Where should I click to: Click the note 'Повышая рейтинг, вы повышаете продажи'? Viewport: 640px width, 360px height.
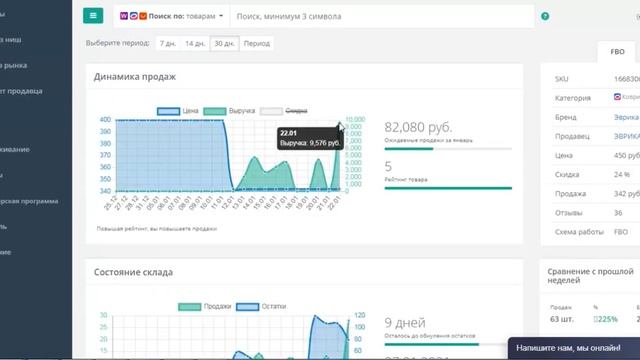157,229
